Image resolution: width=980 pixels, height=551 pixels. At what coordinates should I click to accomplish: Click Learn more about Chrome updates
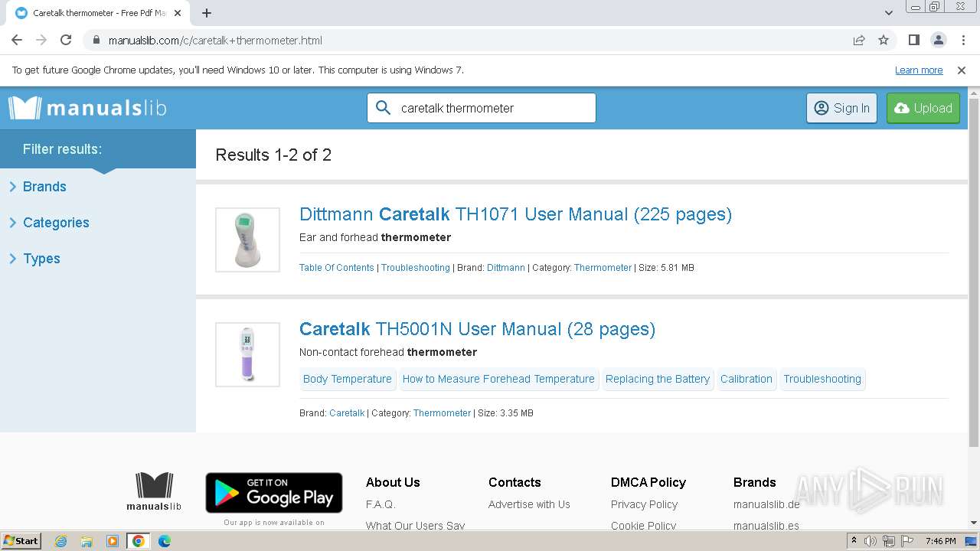919,70
